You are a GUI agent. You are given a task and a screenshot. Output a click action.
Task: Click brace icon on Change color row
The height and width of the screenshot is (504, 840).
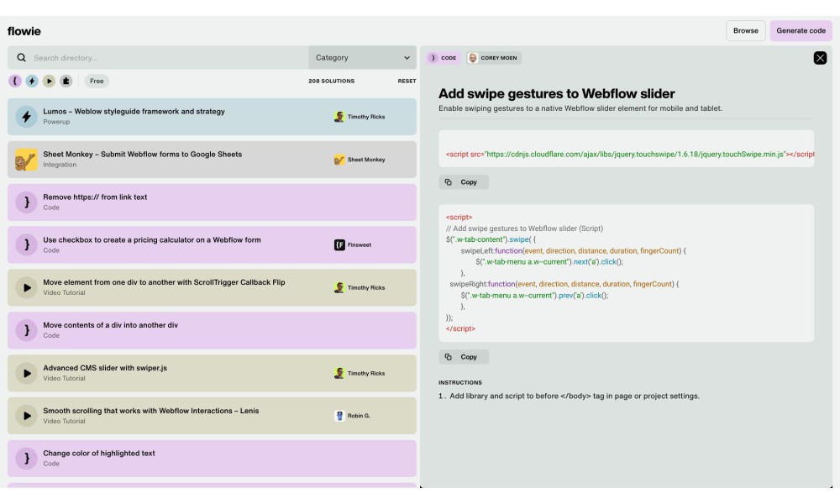26,459
